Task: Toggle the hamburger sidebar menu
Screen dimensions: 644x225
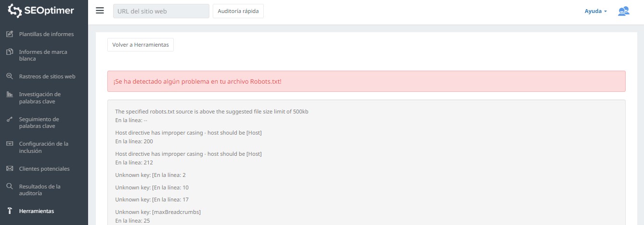Action: click(100, 11)
